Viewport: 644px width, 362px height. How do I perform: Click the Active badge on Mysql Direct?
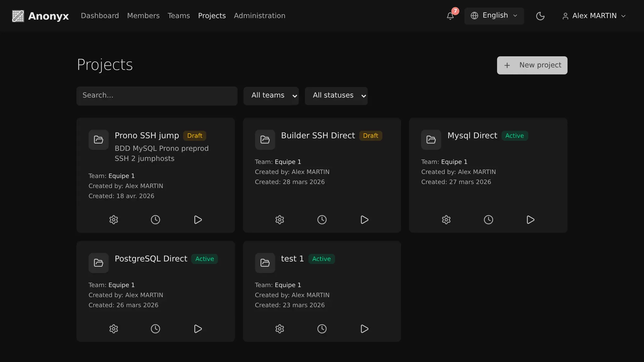pos(514,136)
